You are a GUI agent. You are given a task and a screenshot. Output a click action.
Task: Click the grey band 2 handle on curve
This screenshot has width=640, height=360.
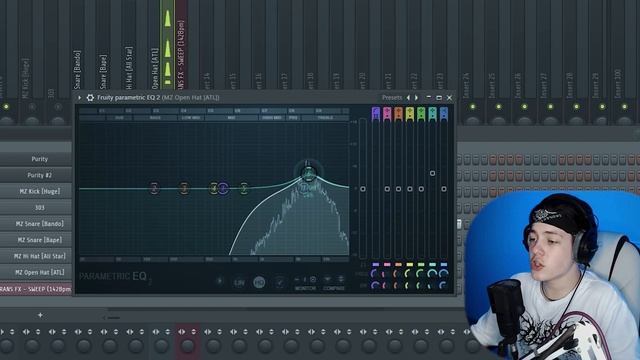coord(154,188)
